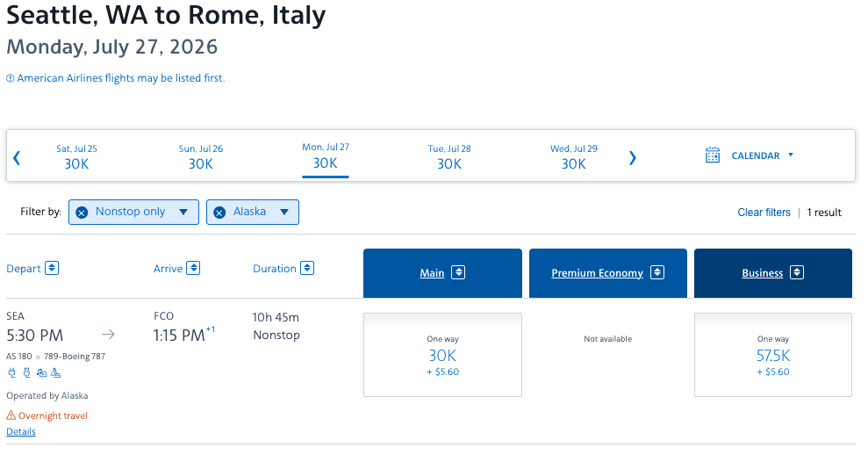Image resolution: width=868 pixels, height=455 pixels.
Task: Sort by Business cabin price icon
Action: pos(797,272)
